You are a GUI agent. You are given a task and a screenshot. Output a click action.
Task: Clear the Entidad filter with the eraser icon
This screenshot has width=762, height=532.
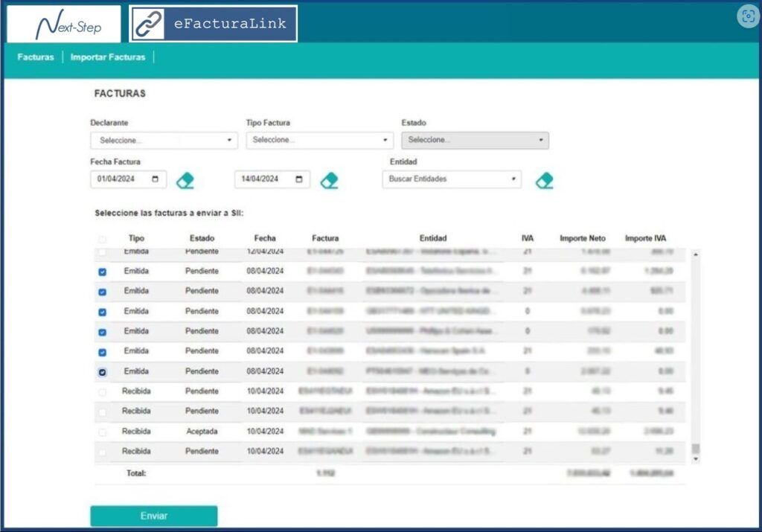(x=544, y=181)
